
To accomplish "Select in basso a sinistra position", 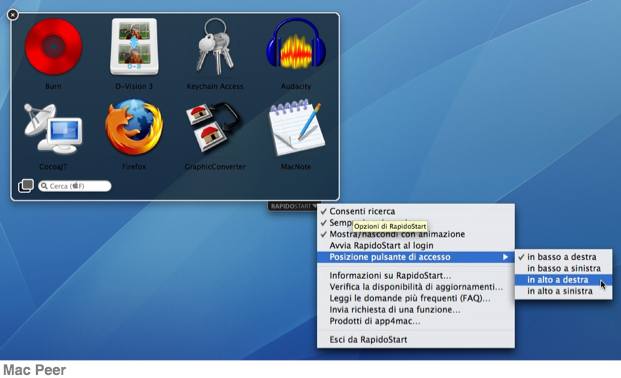I will [x=564, y=268].
